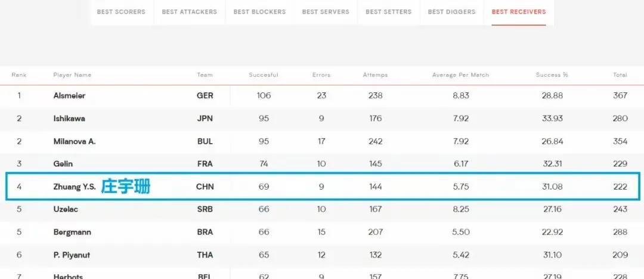This screenshot has height=279, width=644.
Task: Select the Best Blockers tab
Action: tap(259, 12)
